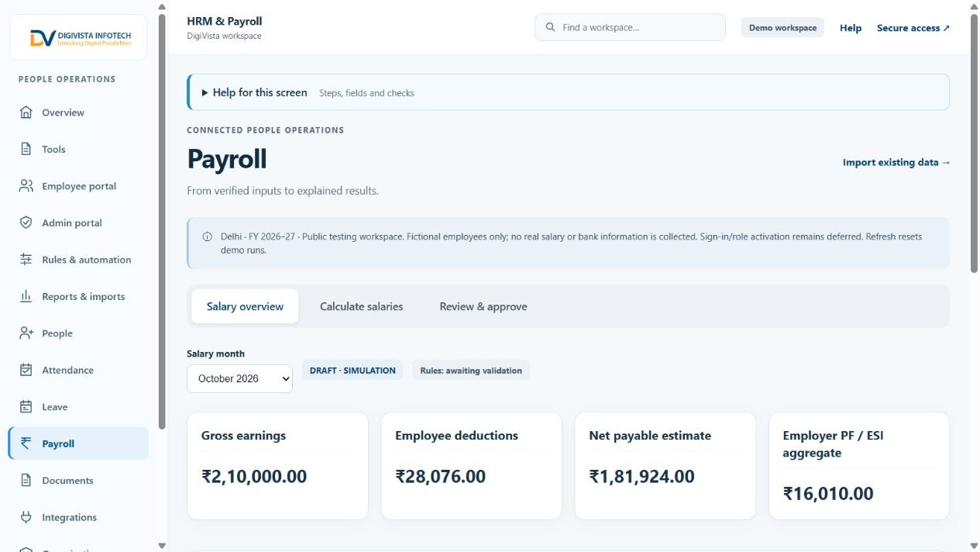Click the Employee deductions amount ₹28,076.00

coord(440,476)
